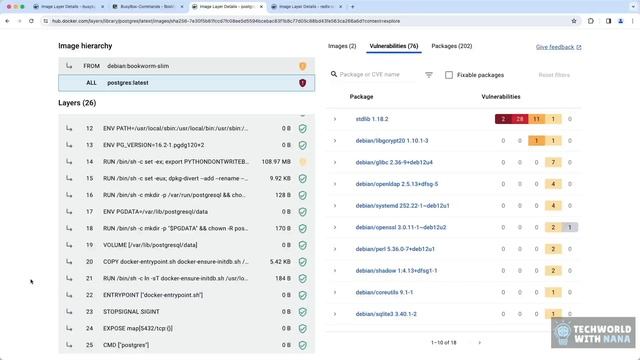
Task: Open the Packages (202) tab
Action: pyautogui.click(x=452, y=46)
